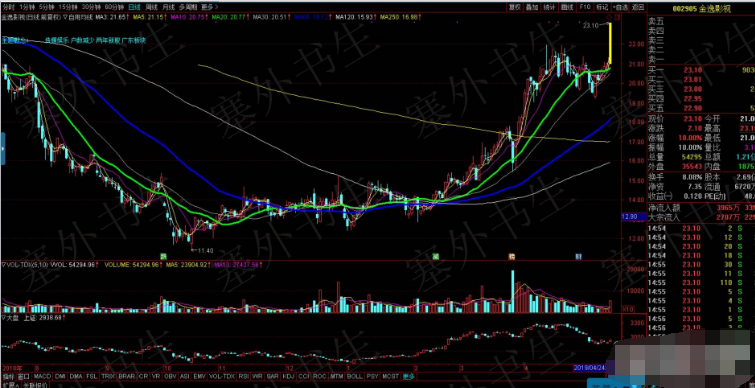Switch to the 分时 intraday chart tab

pyautogui.click(x=8, y=7)
